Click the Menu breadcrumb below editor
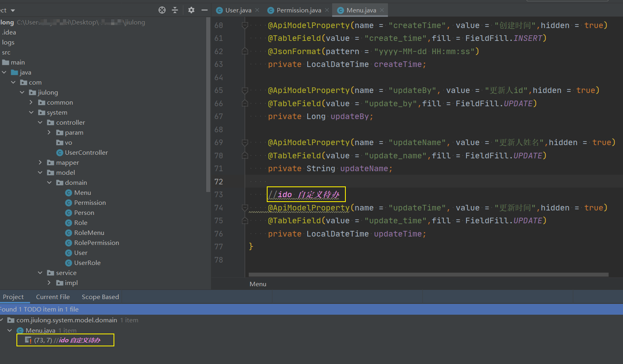623x364 pixels. pos(258,284)
